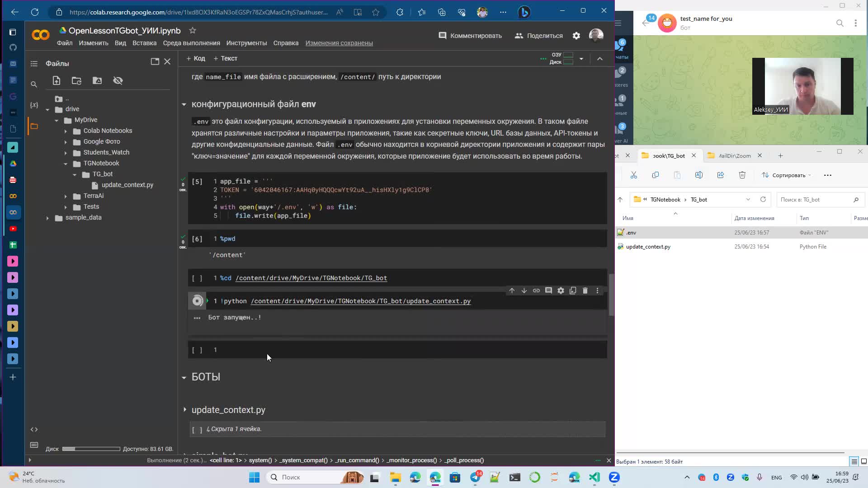The height and width of the screenshot is (488, 868).
Task: Click the run cell button for update_context.py
Action: pyautogui.click(x=197, y=301)
